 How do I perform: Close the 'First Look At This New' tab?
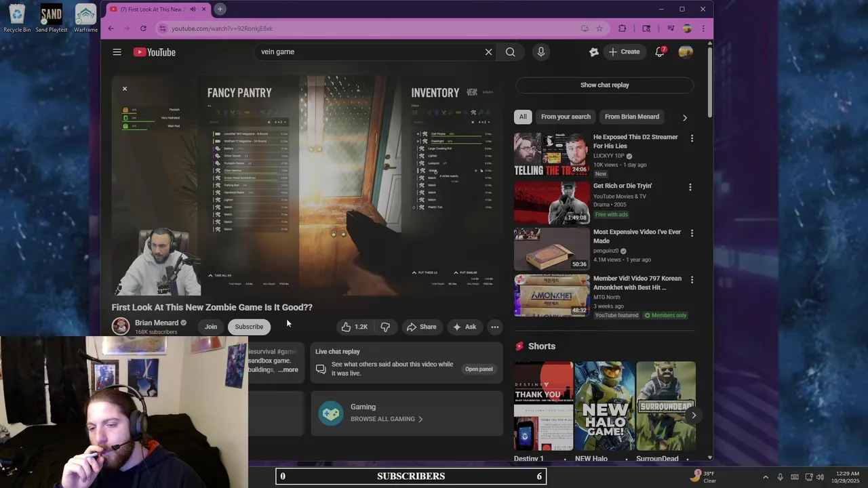pos(203,9)
